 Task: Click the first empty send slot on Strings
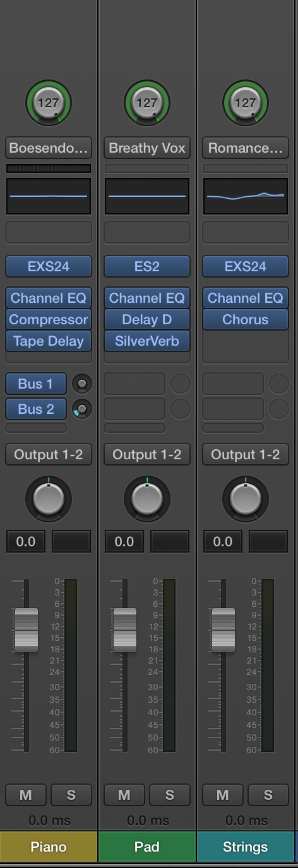coord(233,384)
